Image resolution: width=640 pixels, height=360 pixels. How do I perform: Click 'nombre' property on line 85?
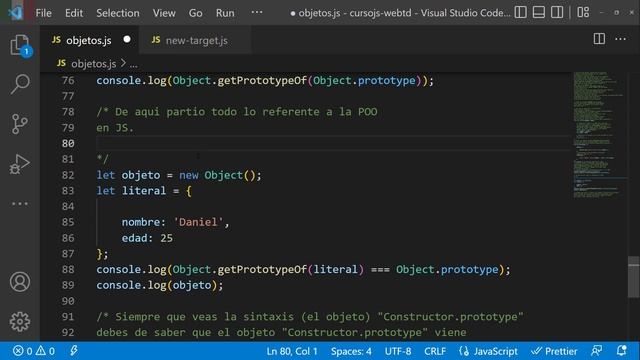140,222
